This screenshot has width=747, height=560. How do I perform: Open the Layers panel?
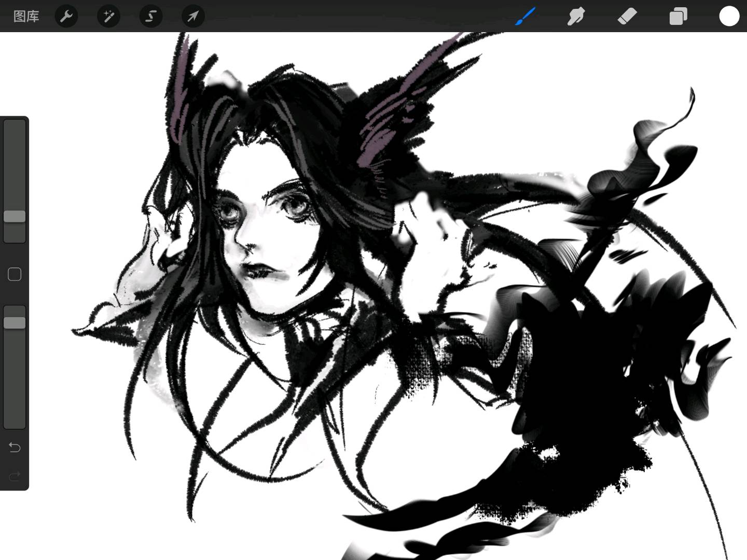coord(678,17)
